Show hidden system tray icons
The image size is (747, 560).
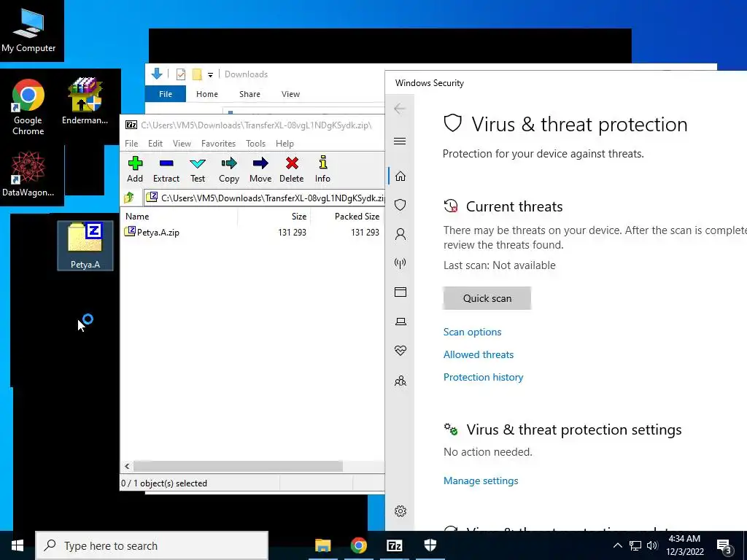617,545
